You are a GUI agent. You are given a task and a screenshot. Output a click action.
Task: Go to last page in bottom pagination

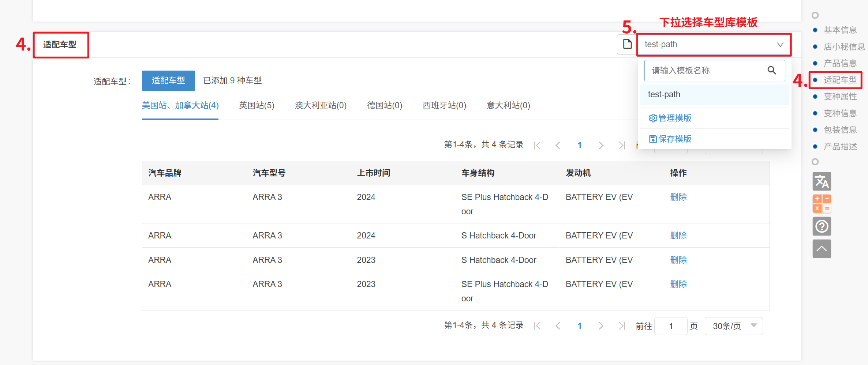click(x=621, y=326)
